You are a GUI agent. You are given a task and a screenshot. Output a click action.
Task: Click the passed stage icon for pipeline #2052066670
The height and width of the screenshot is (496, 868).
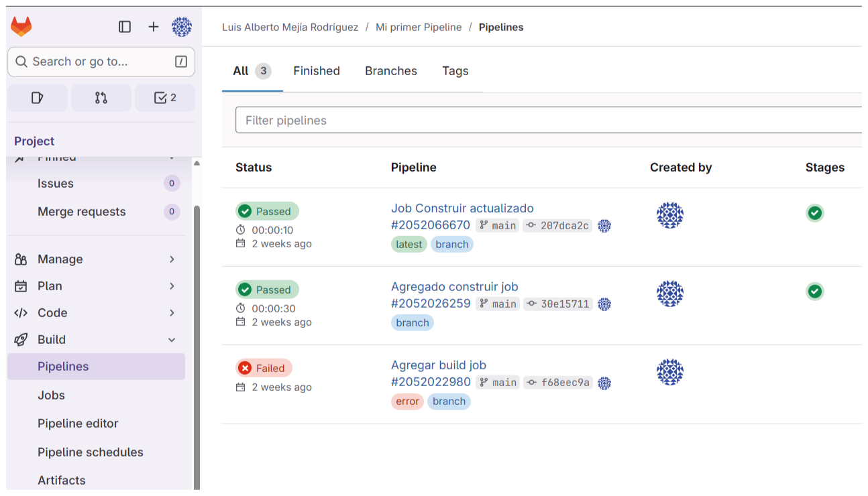(814, 213)
